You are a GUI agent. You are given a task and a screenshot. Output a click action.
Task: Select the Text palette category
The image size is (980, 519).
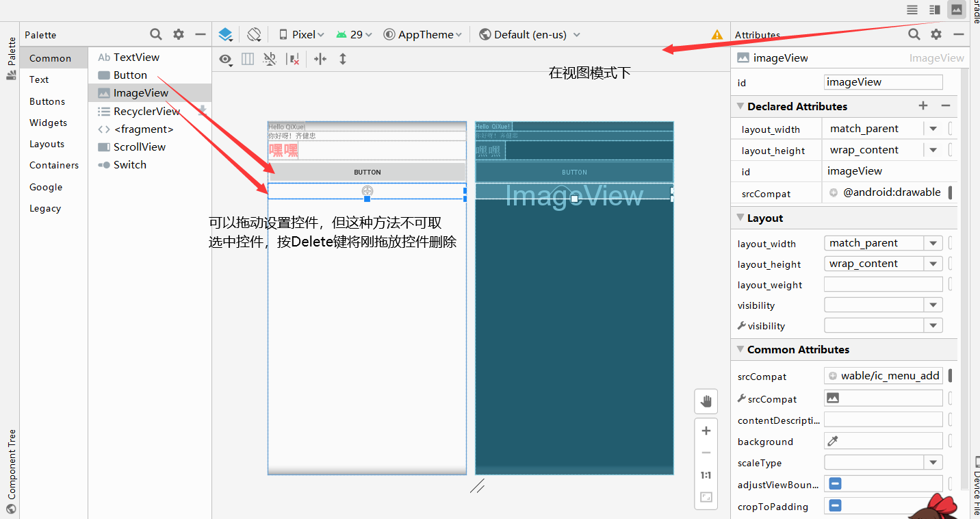(x=53, y=79)
